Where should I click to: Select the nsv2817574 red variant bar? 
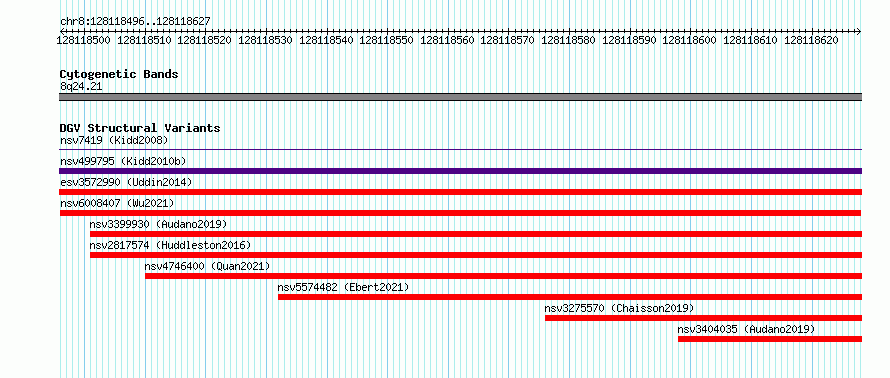[476, 255]
